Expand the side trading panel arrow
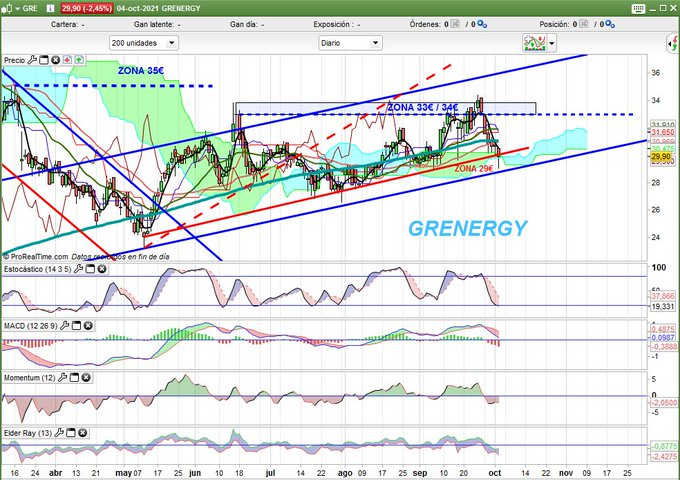This screenshot has height=480, width=680. [x=673, y=44]
